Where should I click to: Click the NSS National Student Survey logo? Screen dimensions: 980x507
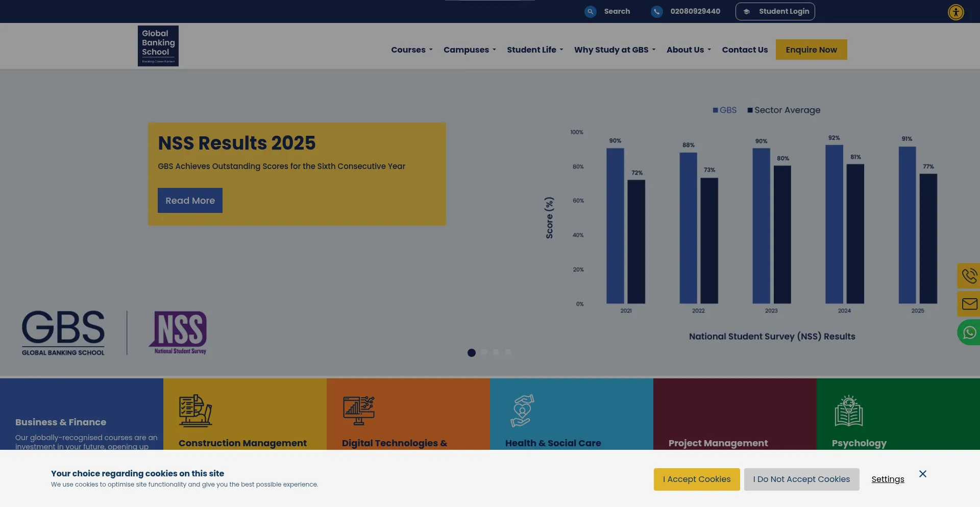tap(178, 333)
